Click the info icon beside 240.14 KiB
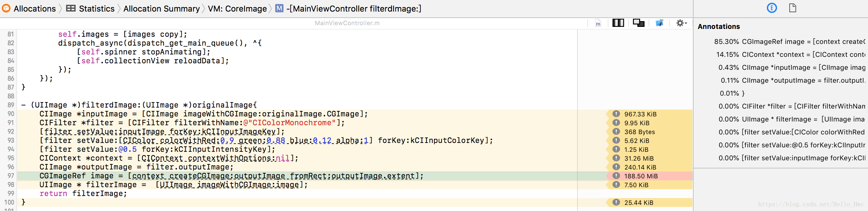Screen dimensions: 868x211 pyautogui.click(x=616, y=167)
